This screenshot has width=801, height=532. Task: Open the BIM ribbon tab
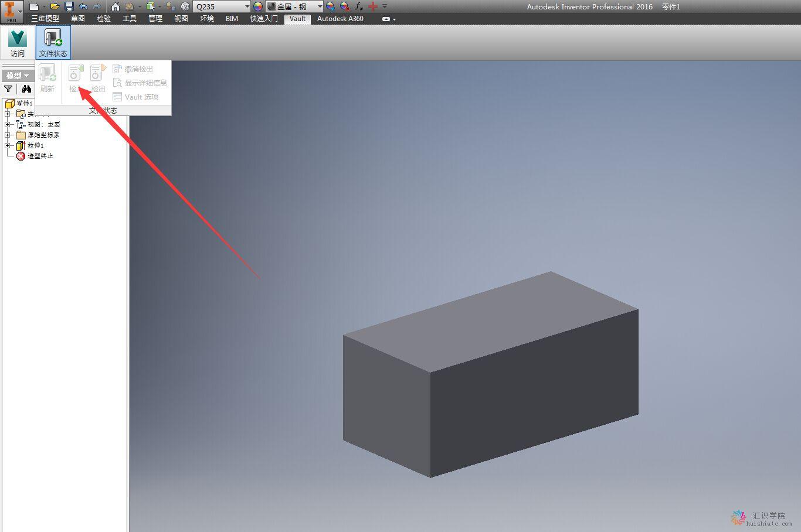point(232,19)
